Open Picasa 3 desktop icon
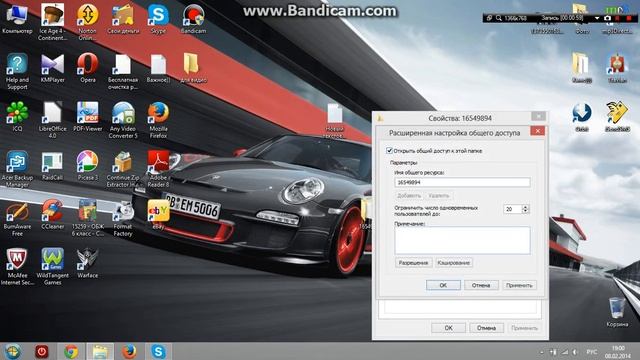The image size is (640, 360). 87,166
